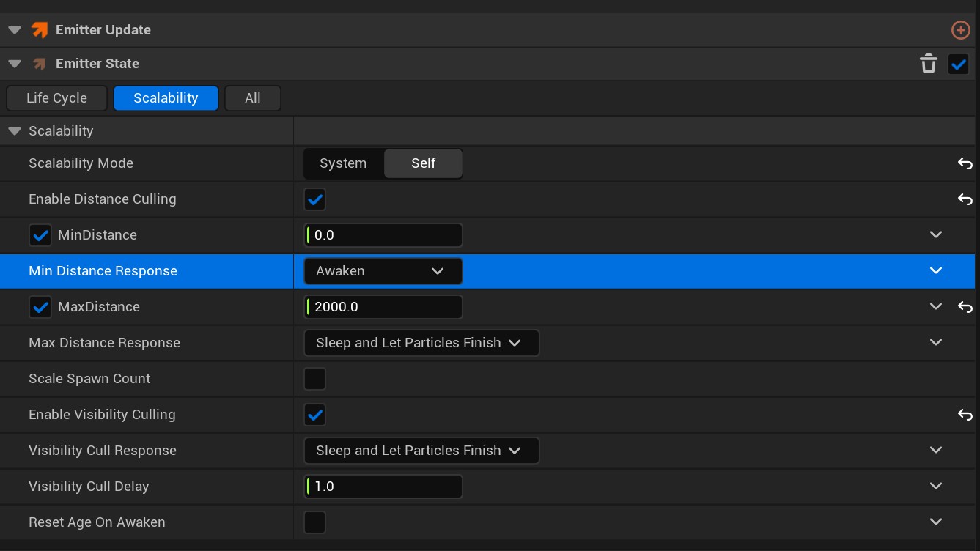Reset Enable Distance Culling with revert arrow
This screenshot has height=551, width=980.
[965, 199]
